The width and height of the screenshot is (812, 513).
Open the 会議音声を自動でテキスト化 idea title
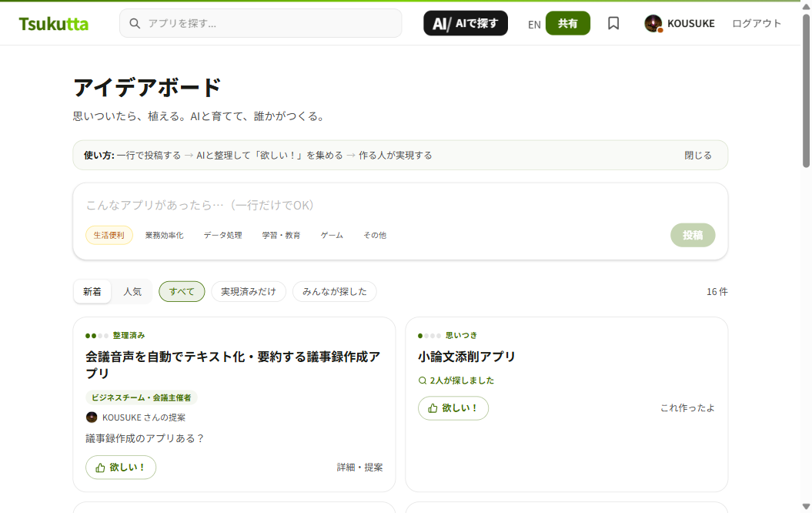(233, 365)
